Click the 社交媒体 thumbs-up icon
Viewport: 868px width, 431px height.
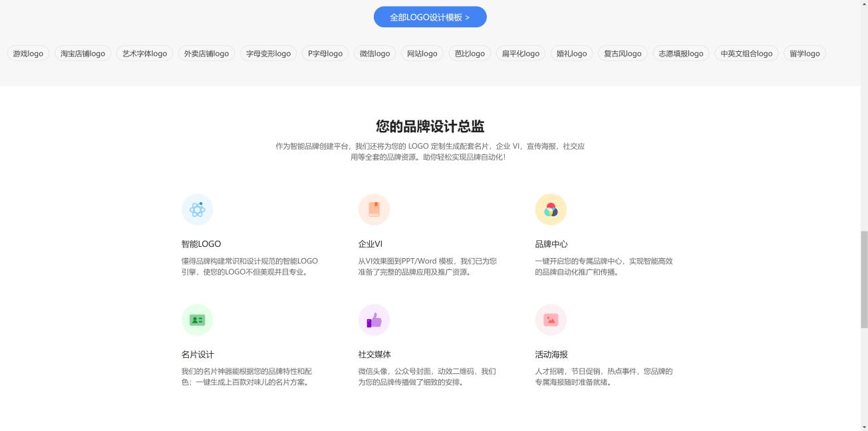(x=374, y=320)
